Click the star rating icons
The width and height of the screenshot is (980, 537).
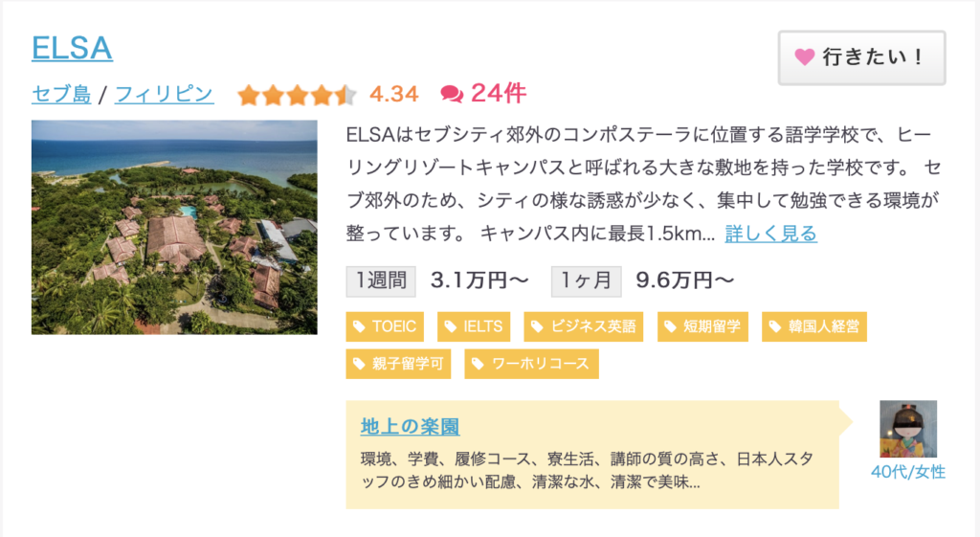(297, 95)
